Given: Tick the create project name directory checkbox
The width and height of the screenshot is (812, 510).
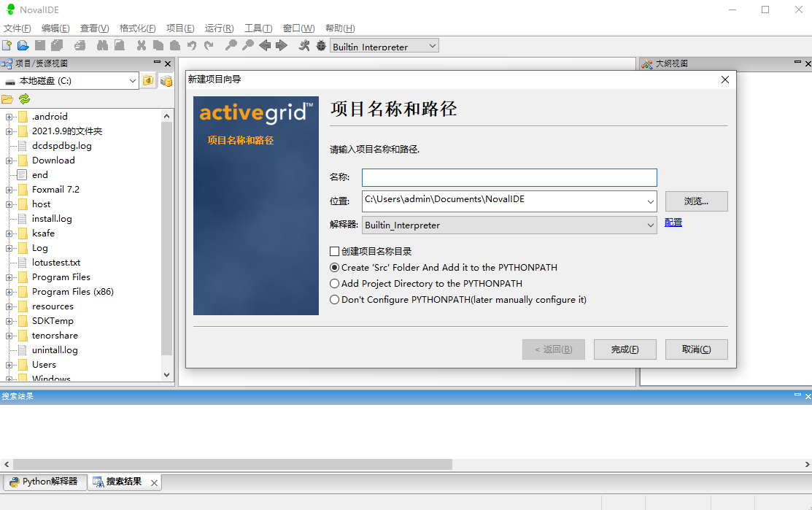Looking at the screenshot, I should pos(335,251).
